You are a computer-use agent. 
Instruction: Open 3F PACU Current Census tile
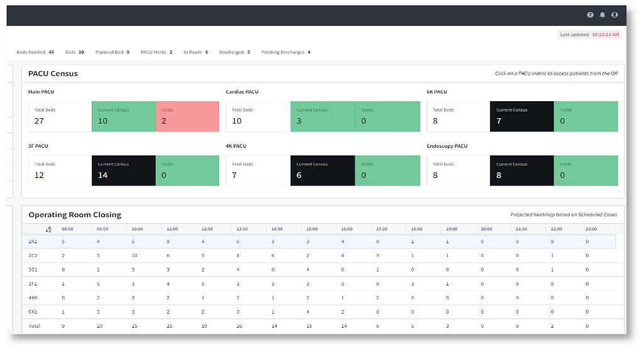pyautogui.click(x=124, y=170)
